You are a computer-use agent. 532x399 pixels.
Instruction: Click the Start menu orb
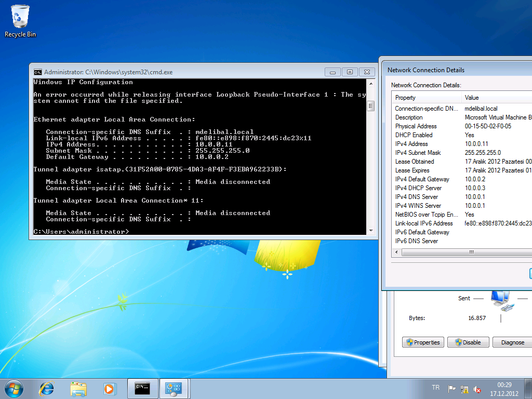click(14, 388)
